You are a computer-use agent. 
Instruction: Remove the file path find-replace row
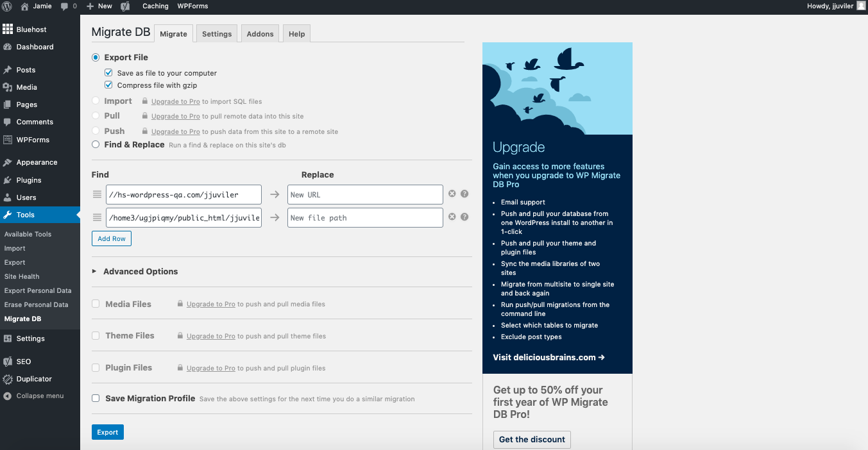(452, 217)
